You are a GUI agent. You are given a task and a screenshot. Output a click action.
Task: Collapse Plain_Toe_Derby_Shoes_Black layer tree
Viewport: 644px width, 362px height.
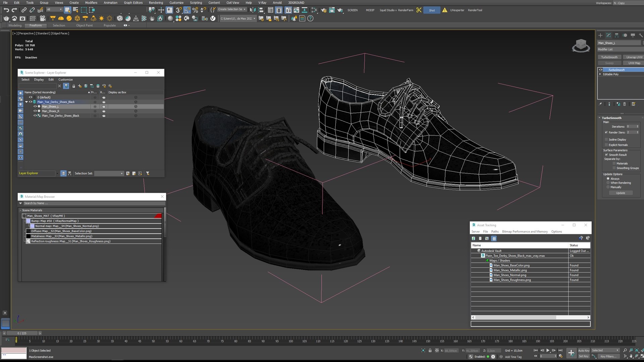(26, 102)
